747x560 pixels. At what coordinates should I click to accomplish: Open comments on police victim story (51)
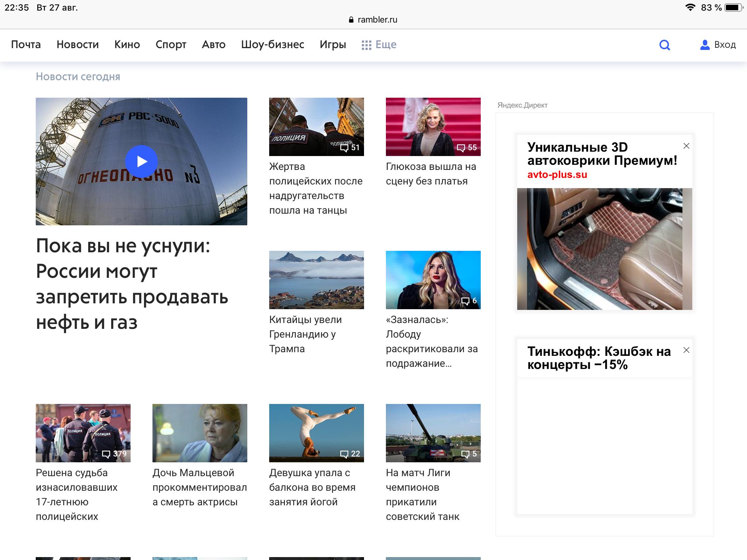(350, 147)
